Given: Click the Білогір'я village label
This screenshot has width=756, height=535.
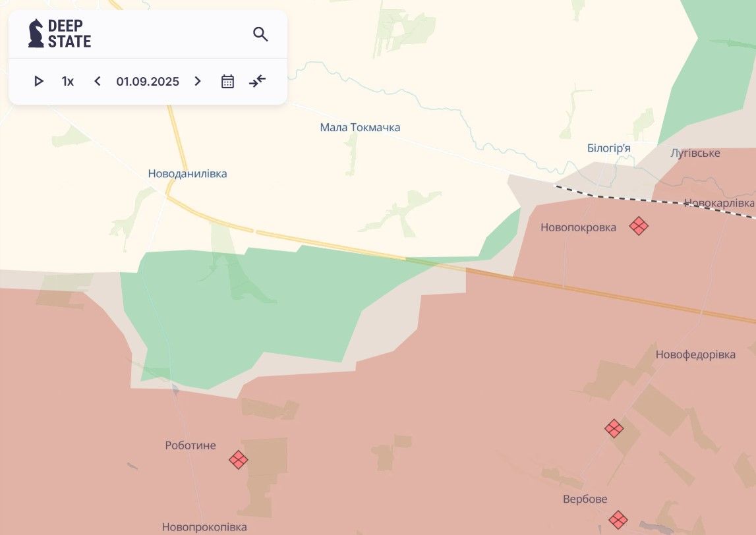Looking at the screenshot, I should [608, 148].
